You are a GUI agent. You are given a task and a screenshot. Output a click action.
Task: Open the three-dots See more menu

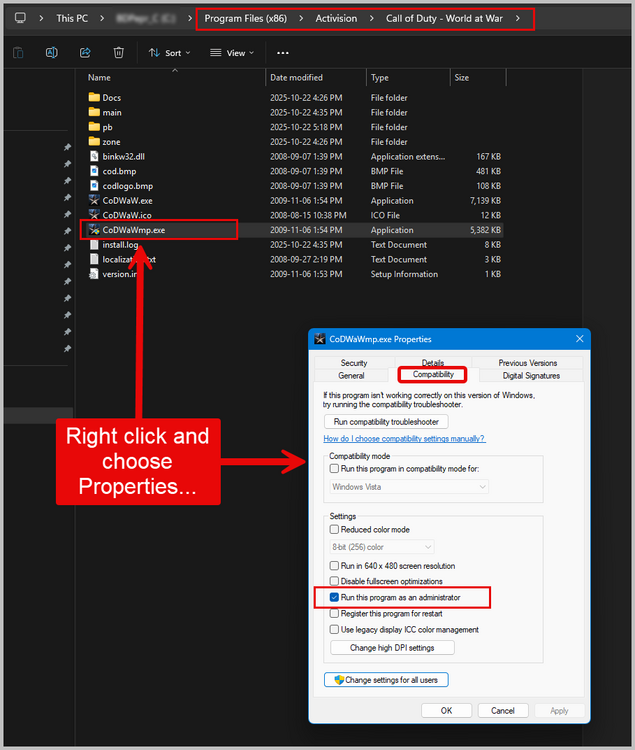coord(283,53)
